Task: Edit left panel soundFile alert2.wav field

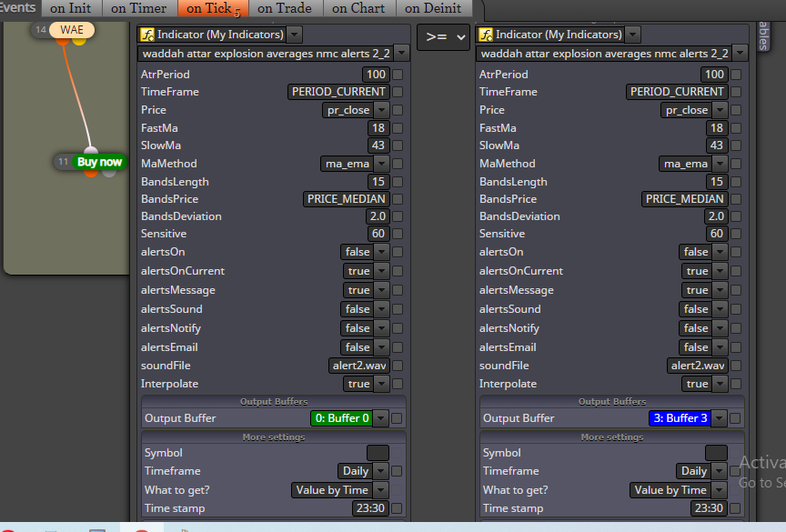Action: pyautogui.click(x=359, y=366)
